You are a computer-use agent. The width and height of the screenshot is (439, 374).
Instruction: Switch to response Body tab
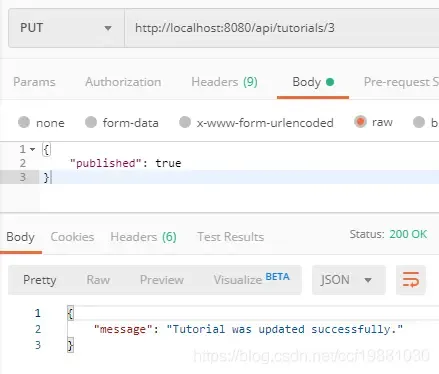[20, 237]
